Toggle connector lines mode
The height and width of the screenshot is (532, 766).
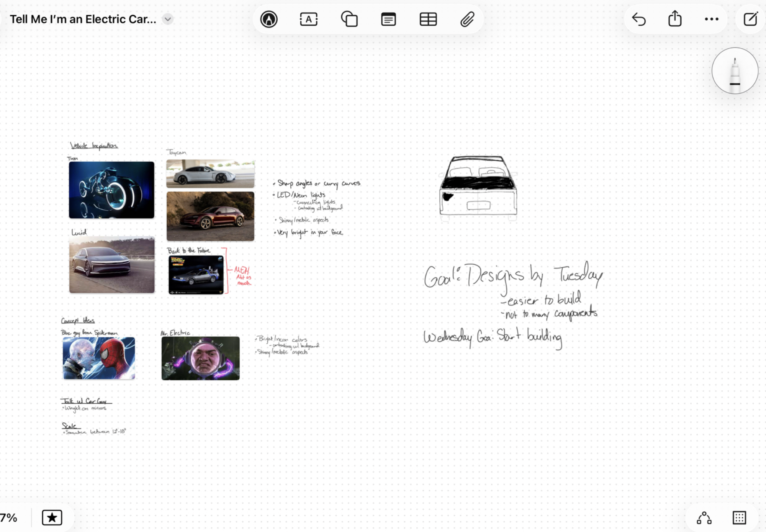704,518
